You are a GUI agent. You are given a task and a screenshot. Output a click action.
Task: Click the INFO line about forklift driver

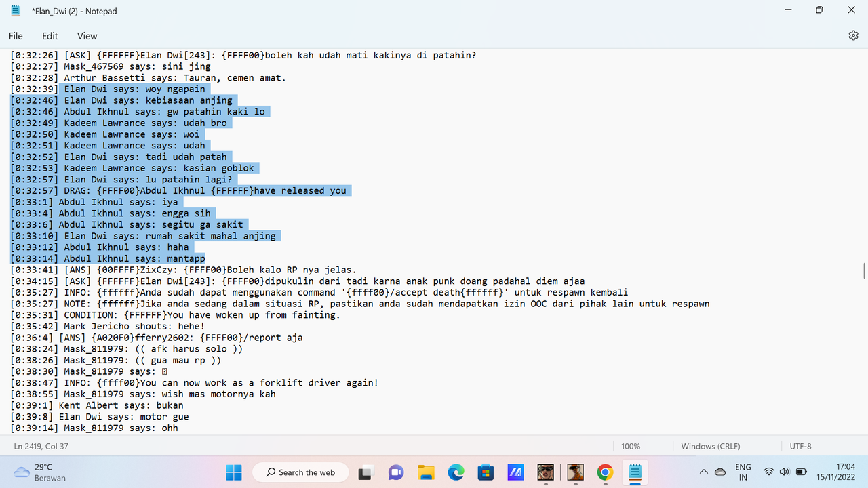(194, 383)
